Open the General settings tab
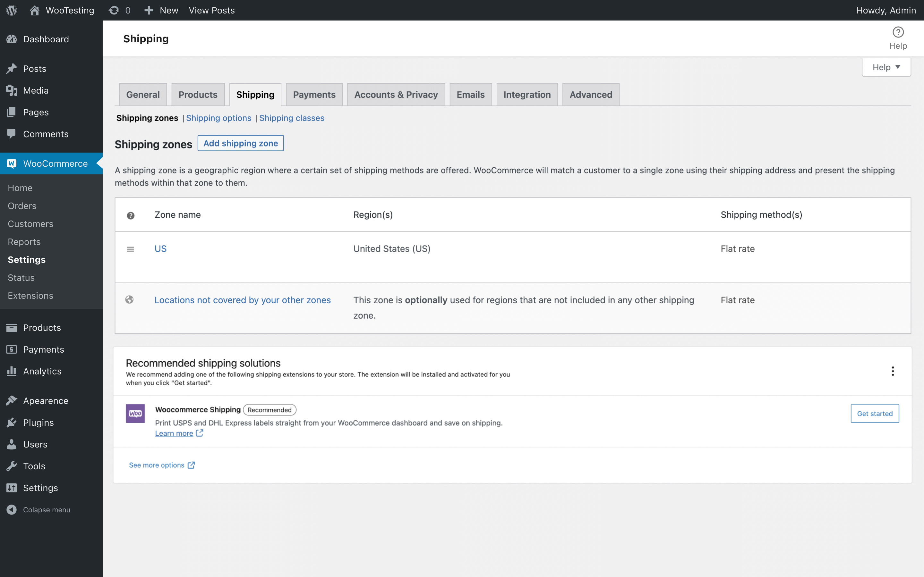The width and height of the screenshot is (924, 577). pos(142,94)
